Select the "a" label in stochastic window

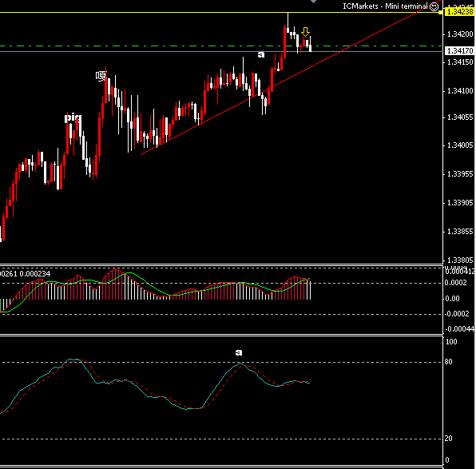239,352
